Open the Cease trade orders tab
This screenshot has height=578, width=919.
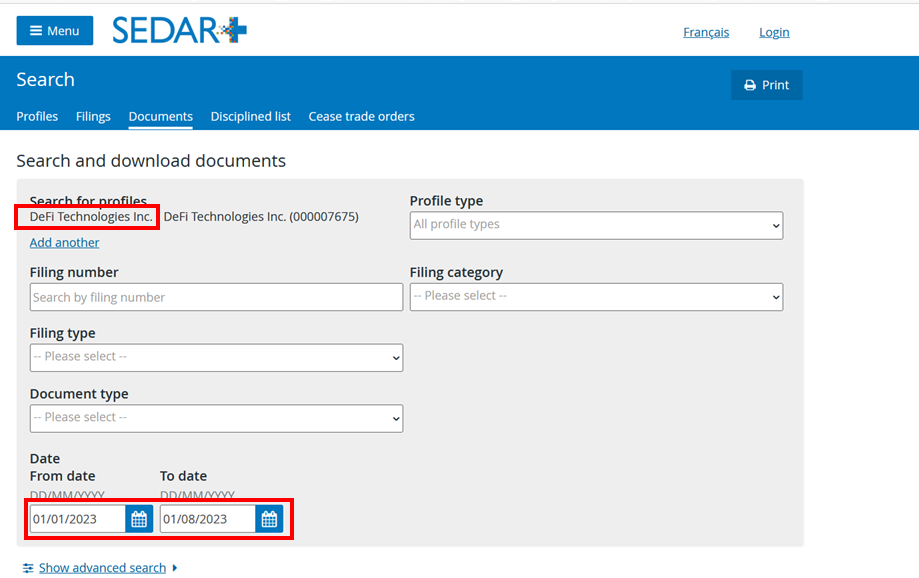tap(361, 116)
